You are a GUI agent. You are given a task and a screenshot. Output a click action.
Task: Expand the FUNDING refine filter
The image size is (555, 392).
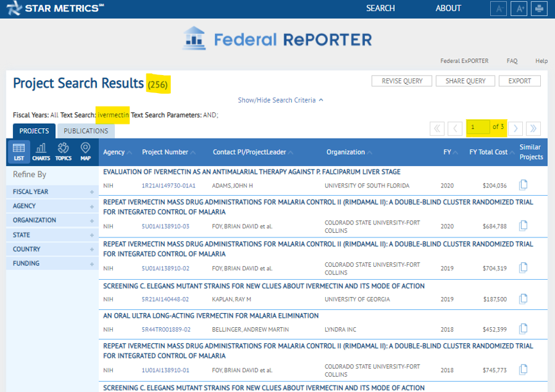pyautogui.click(x=53, y=263)
